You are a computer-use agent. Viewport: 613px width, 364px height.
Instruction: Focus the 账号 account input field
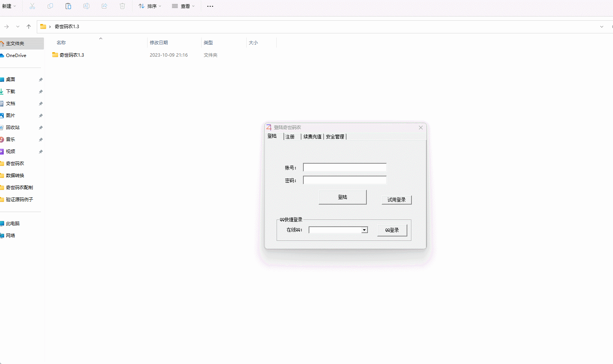345,167
